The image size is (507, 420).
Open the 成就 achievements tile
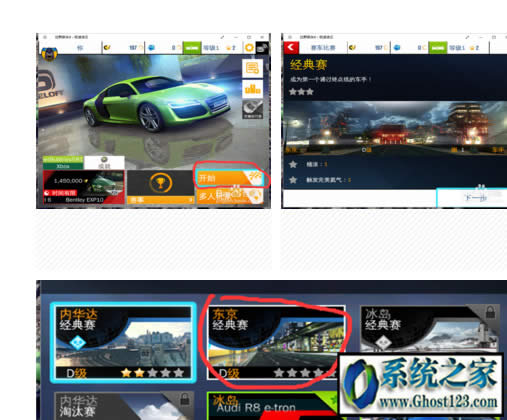pyautogui.click(x=104, y=163)
